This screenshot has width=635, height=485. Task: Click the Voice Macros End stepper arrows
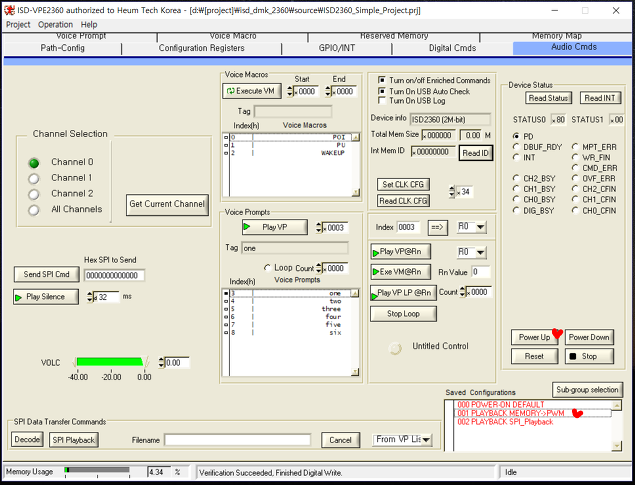coord(328,91)
